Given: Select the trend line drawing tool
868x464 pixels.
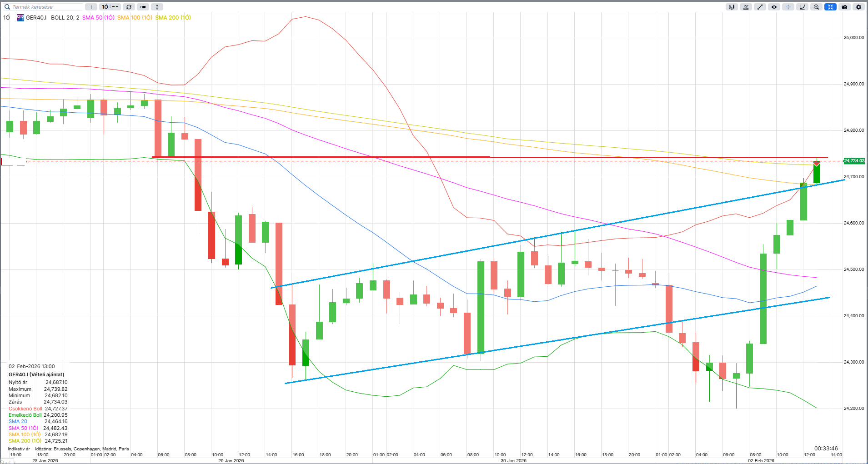Looking at the screenshot, I should pyautogui.click(x=760, y=7).
